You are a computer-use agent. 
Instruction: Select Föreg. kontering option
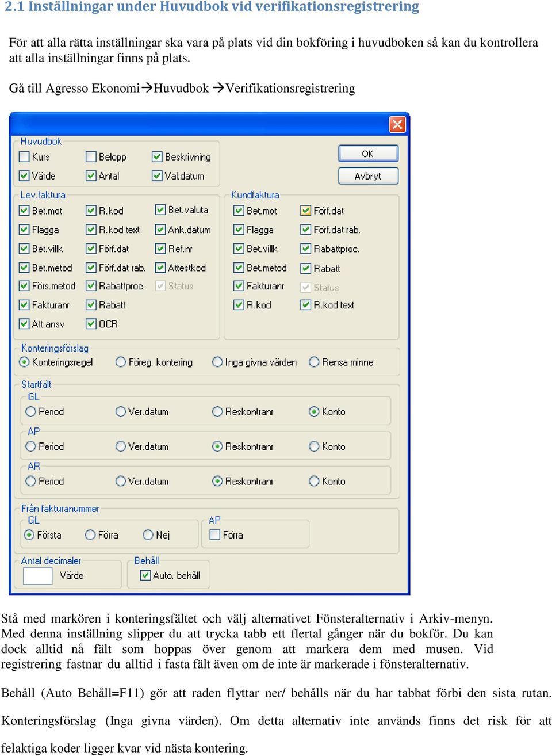coord(121,362)
